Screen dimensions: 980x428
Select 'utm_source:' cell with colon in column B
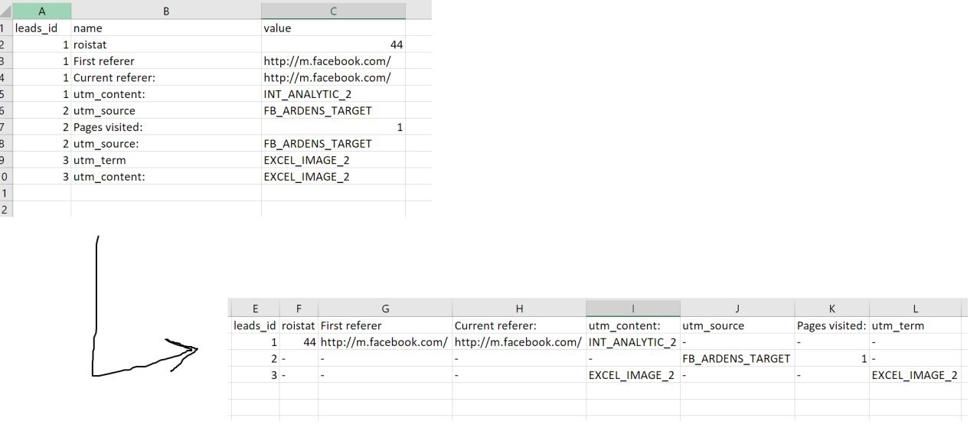[166, 143]
